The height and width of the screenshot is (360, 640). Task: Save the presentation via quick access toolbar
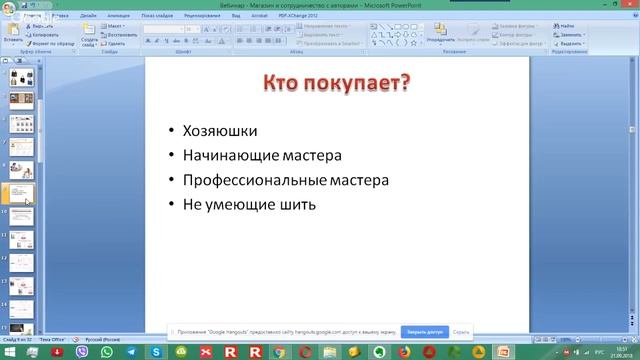point(24,5)
